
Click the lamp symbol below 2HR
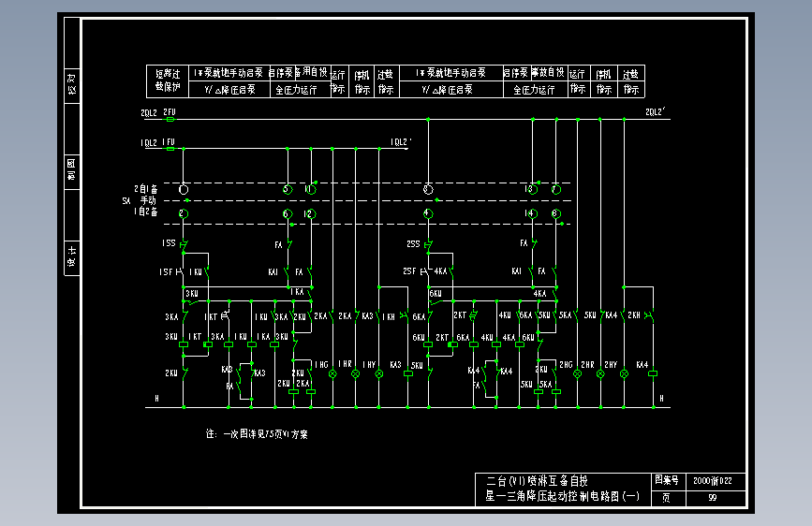coord(600,373)
